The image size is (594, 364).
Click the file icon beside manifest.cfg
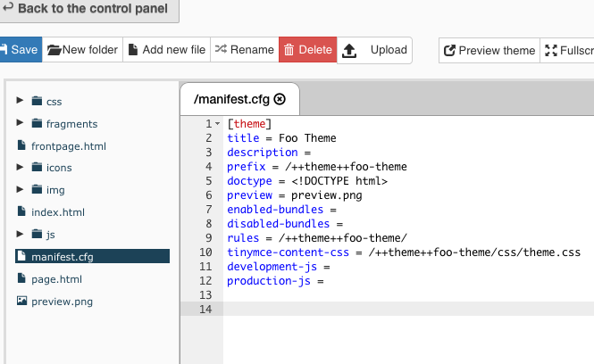(x=21, y=256)
